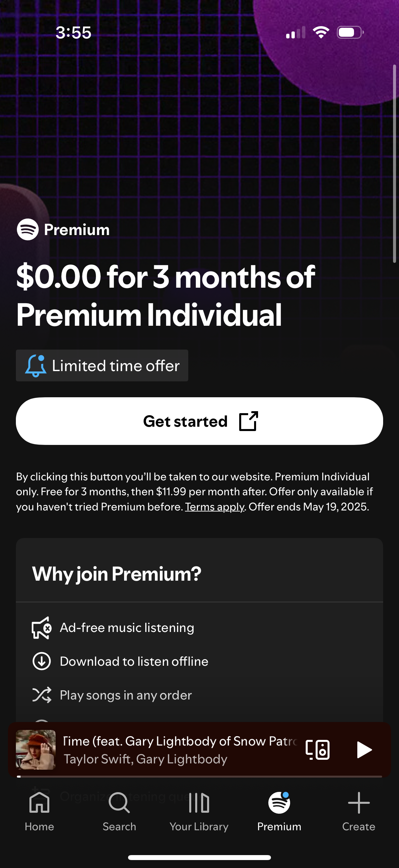
Task: Open the Terms apply link
Action: [x=214, y=507]
